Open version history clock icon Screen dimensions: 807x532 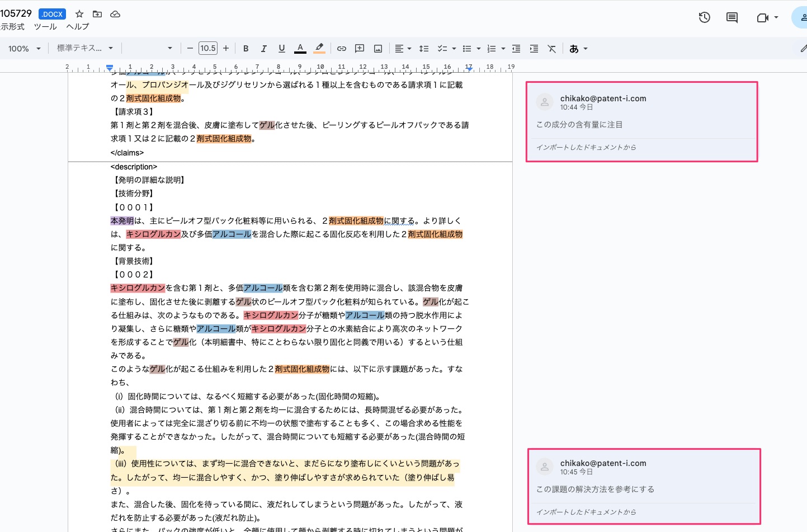[x=705, y=17]
